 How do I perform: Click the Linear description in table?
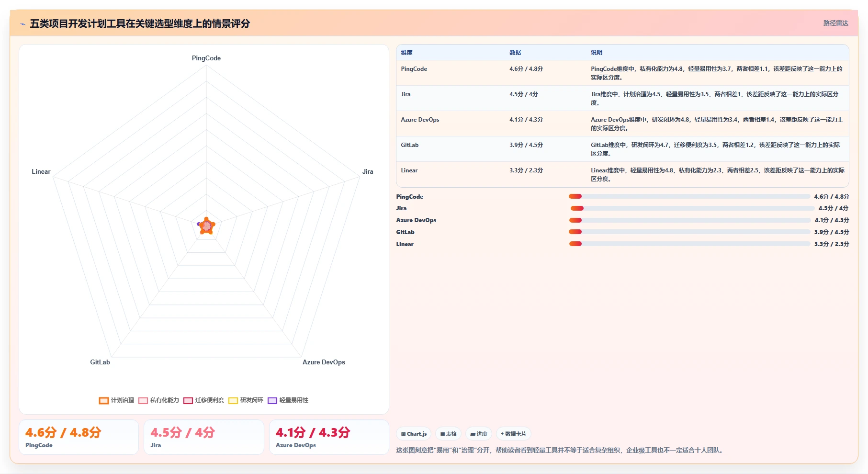(x=718, y=175)
